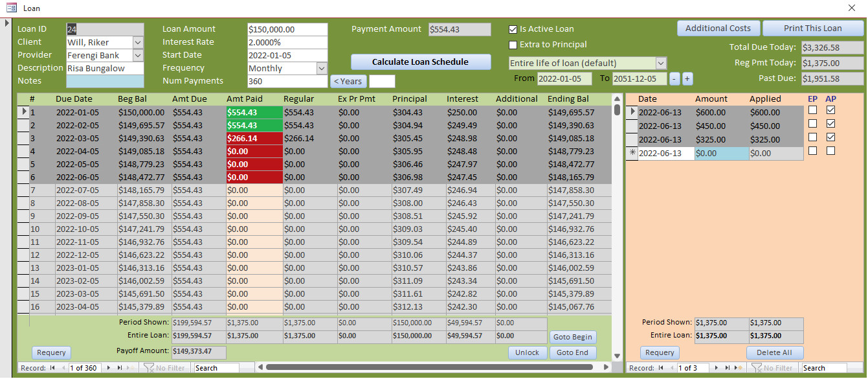Click the Print This Loan button
The height and width of the screenshot is (379, 868).
(x=812, y=29)
